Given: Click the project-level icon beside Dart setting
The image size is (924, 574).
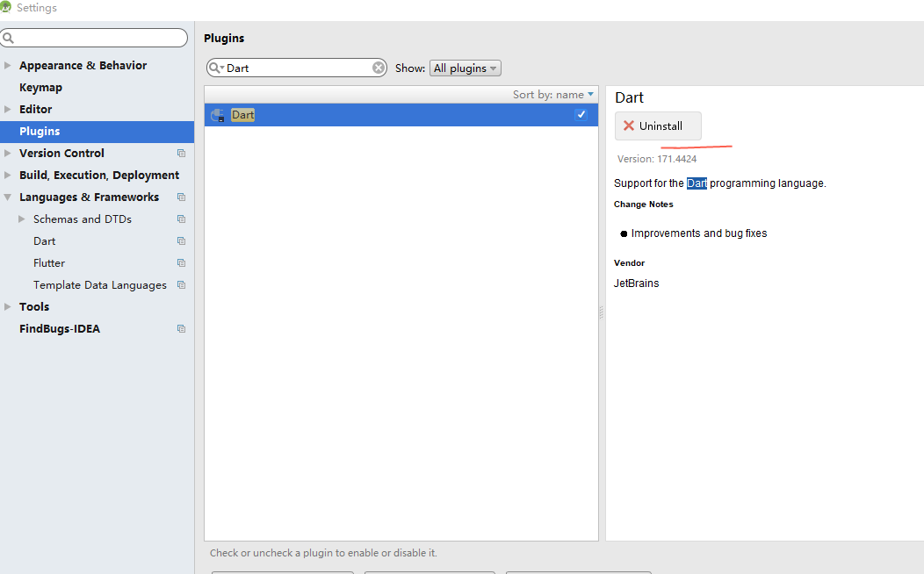Looking at the screenshot, I should 182,240.
